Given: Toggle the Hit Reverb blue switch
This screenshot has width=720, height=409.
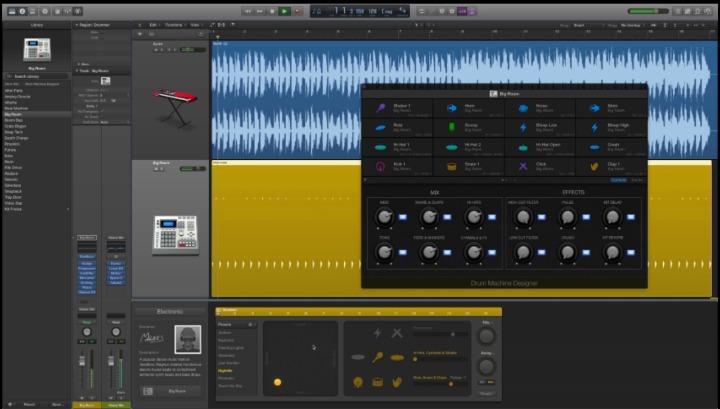Looking at the screenshot, I should click(x=630, y=253).
